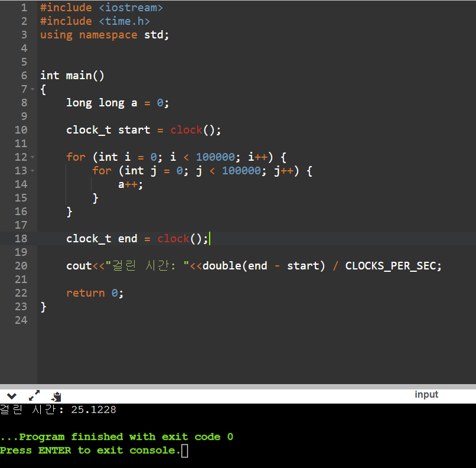This screenshot has height=468, width=476.
Task: Select the input tab label
Action: point(426,395)
